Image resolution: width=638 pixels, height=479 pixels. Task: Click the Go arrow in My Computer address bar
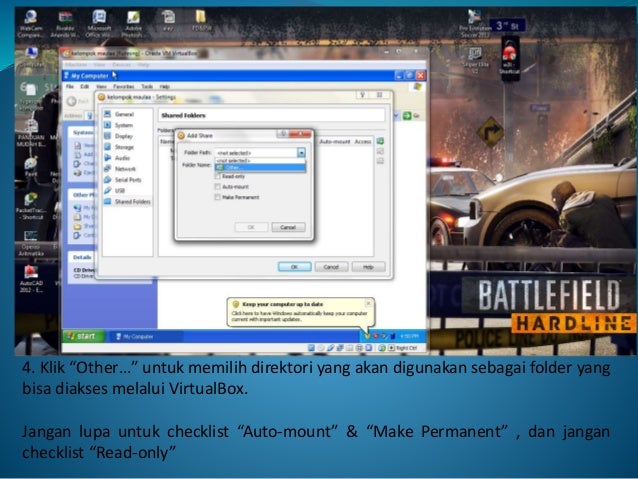click(x=407, y=116)
